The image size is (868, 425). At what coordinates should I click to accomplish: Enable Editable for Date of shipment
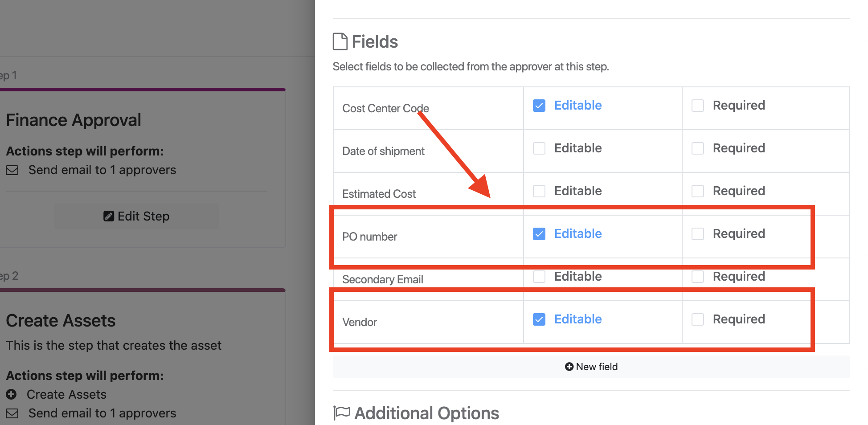point(539,148)
